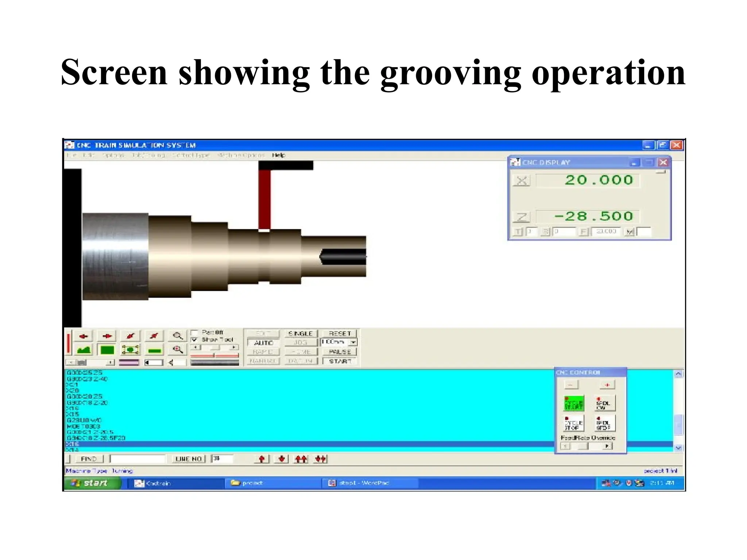
Task: Click the dark gradient bar swatch
Action: (x=214, y=362)
